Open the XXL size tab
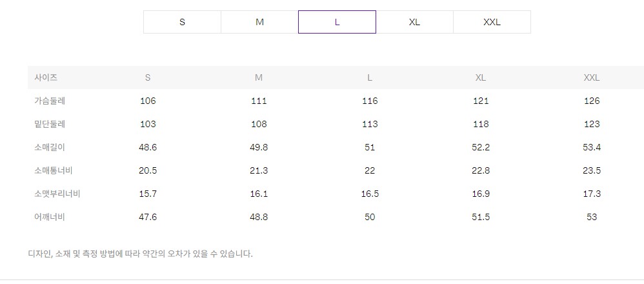This screenshot has width=644, height=284. [x=492, y=22]
